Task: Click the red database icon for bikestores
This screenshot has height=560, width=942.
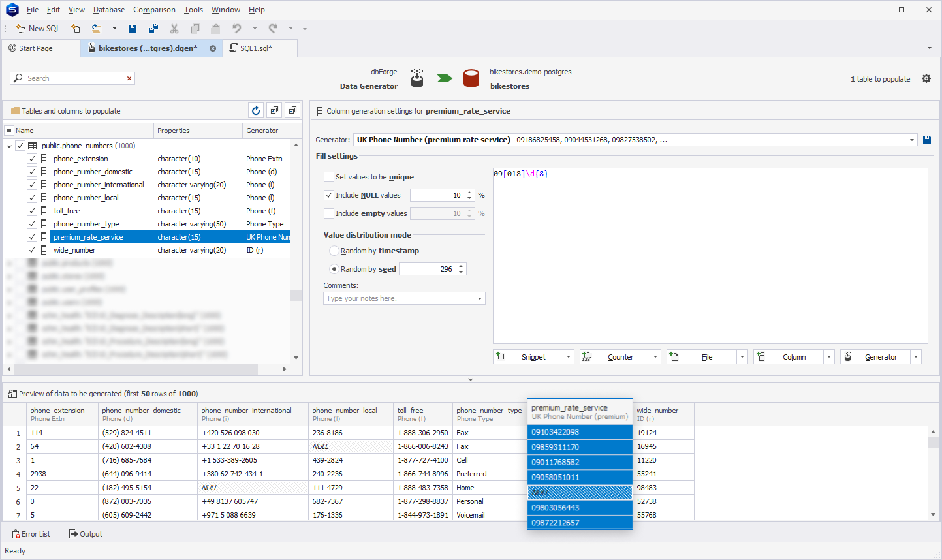Action: click(471, 78)
